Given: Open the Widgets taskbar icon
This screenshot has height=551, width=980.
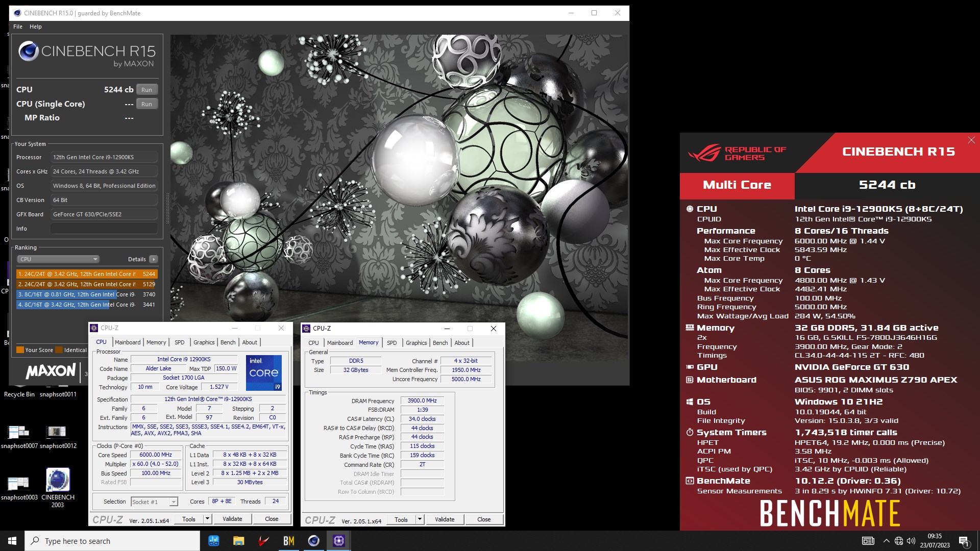Looking at the screenshot, I should 214,541.
